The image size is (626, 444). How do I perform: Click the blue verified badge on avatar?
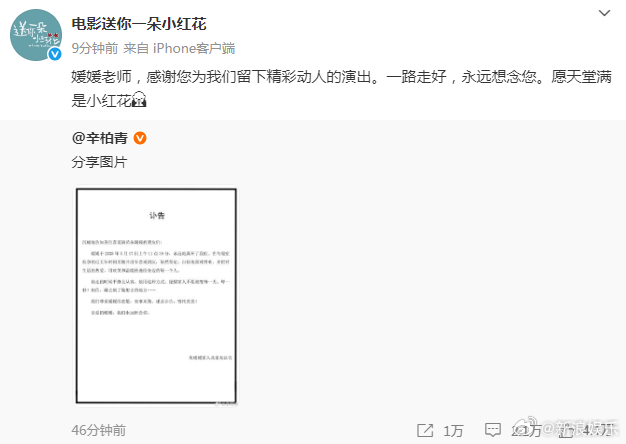coord(55,54)
